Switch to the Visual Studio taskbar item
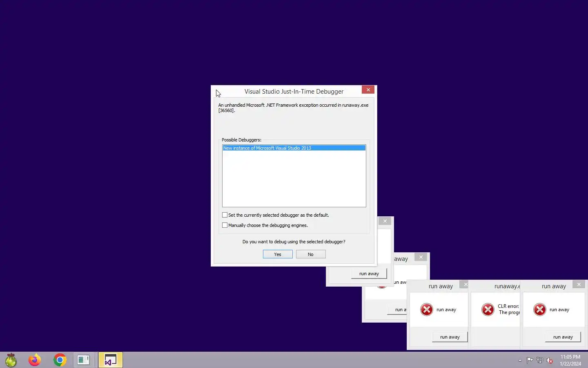588x368 pixels. tap(111, 360)
